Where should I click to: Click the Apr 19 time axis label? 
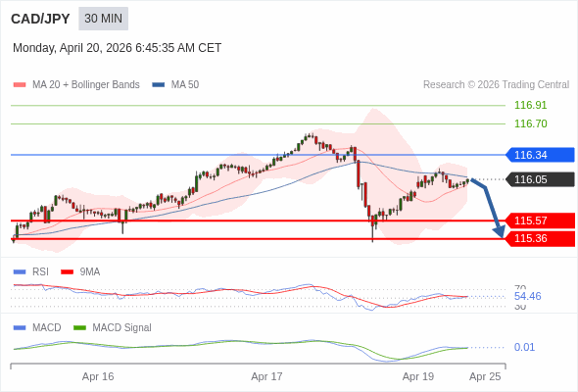tap(418, 376)
